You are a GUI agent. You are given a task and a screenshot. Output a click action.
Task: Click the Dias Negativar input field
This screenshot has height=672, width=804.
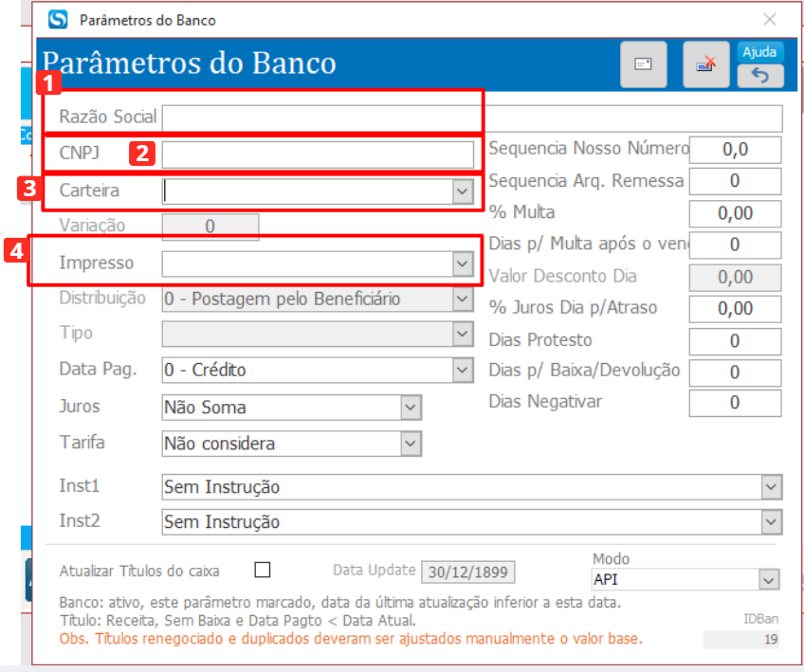tap(735, 403)
